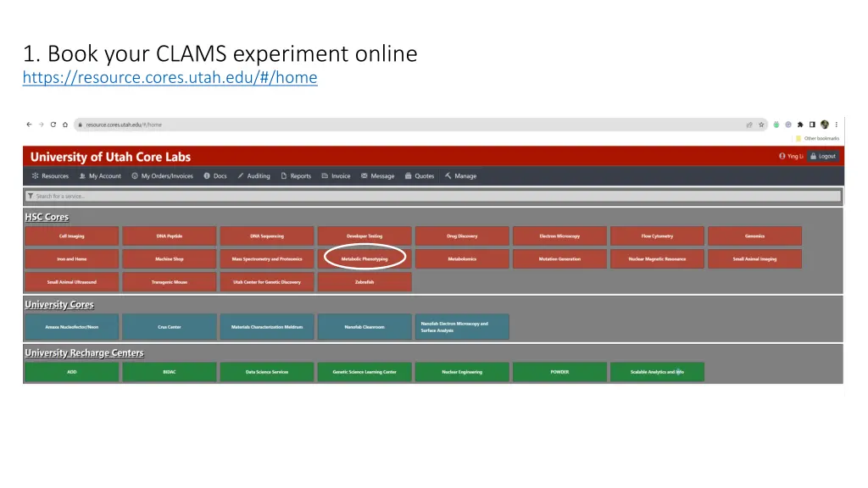The height and width of the screenshot is (488, 868).
Task: Click the My Account person icon
Action: click(x=81, y=175)
